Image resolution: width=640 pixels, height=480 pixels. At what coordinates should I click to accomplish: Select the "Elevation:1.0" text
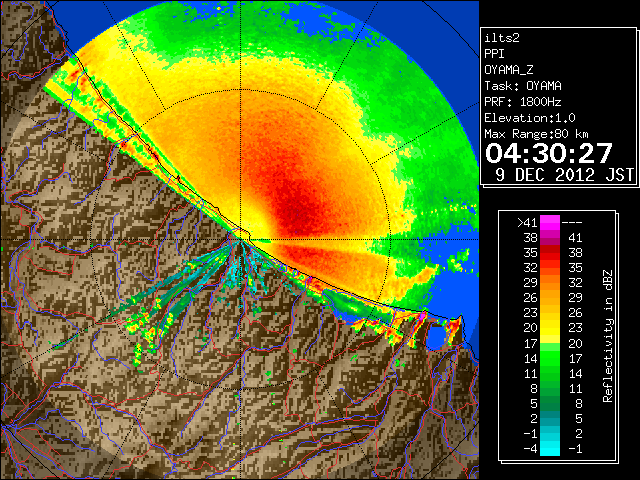(530, 118)
